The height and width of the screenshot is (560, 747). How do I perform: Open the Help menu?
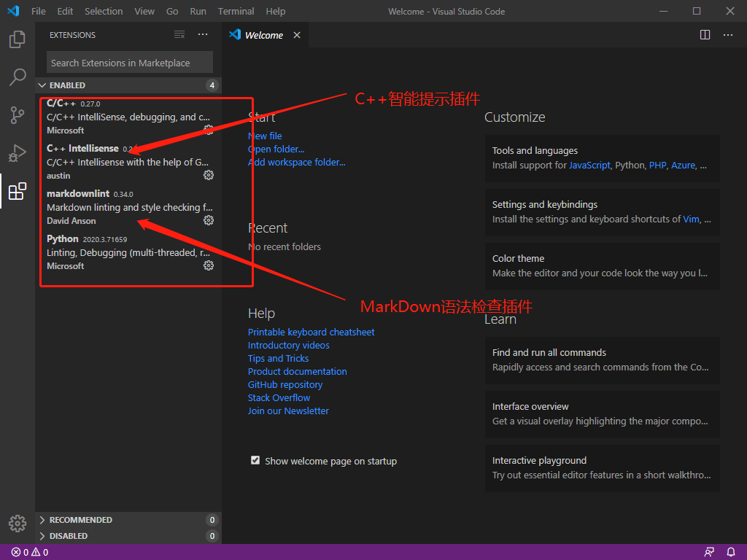pyautogui.click(x=275, y=11)
